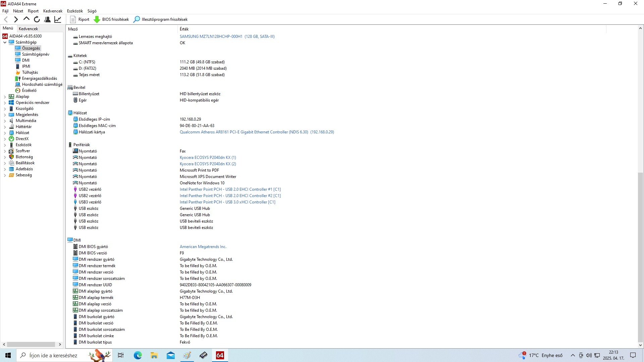Select the C: (NTFS) volume row

[x=335, y=62]
